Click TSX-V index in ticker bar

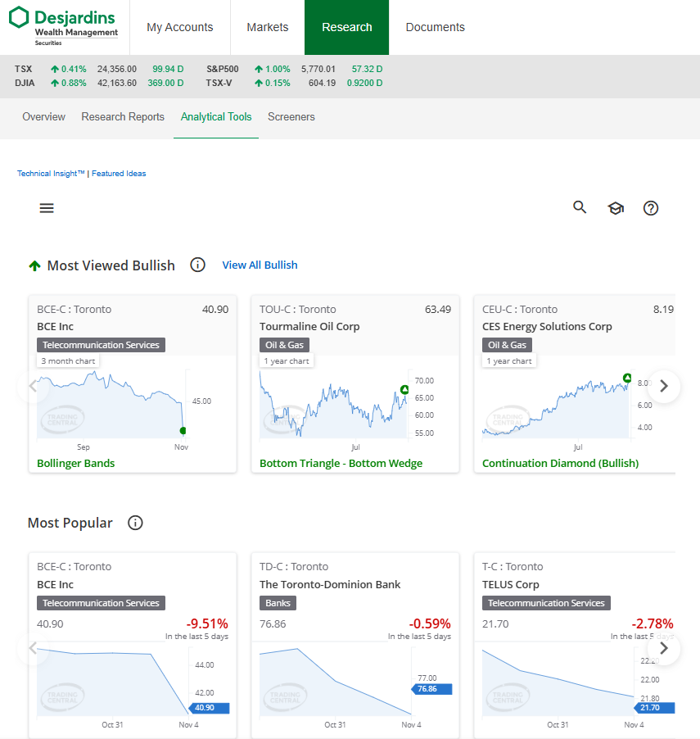pos(219,83)
